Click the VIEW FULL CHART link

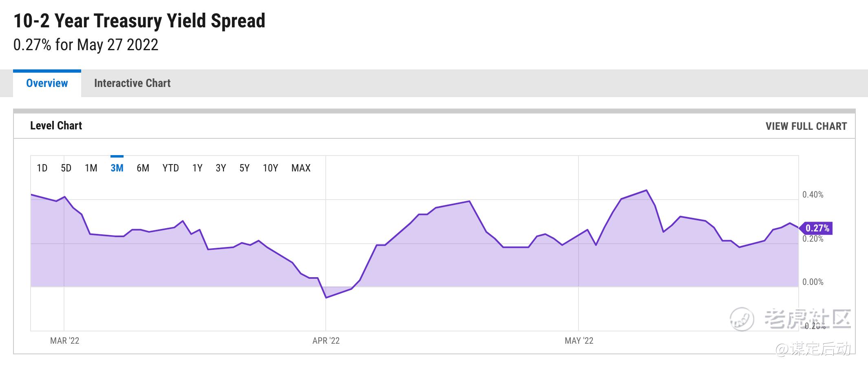(x=806, y=126)
